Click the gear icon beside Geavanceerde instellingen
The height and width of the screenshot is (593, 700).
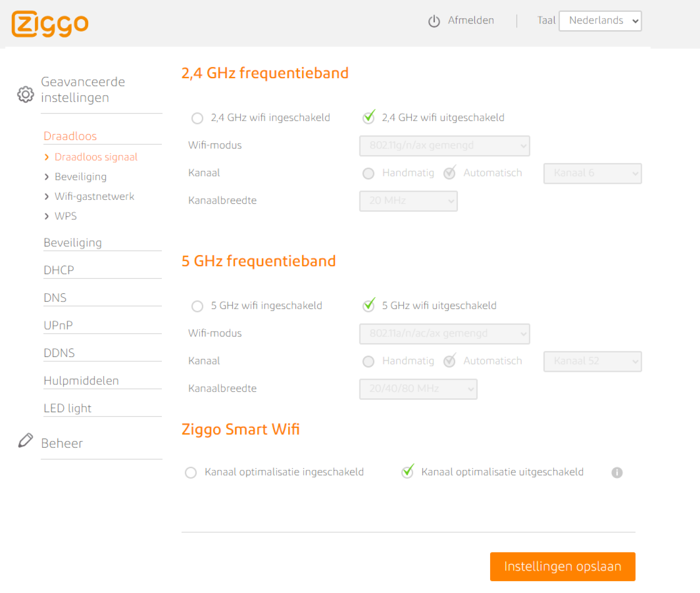click(25, 94)
